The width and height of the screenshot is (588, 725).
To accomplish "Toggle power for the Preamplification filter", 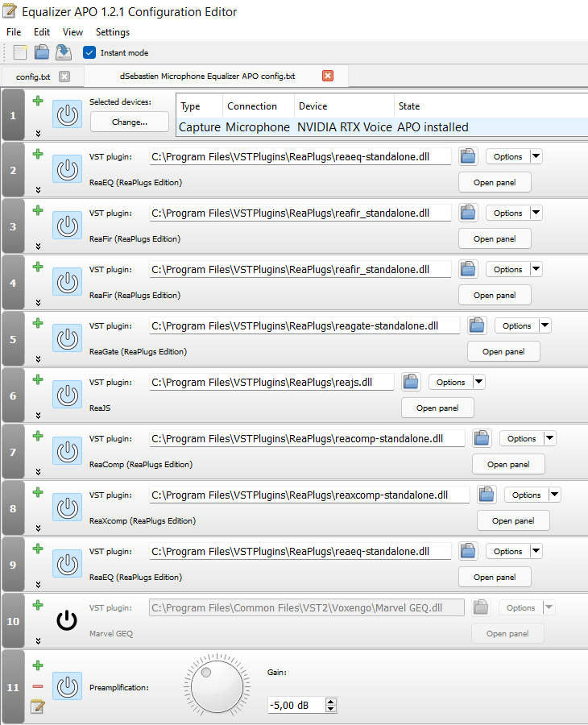I will (67, 686).
